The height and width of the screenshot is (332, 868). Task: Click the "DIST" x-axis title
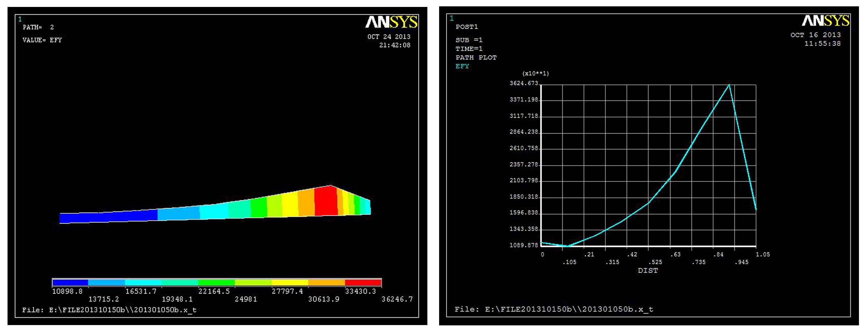click(x=648, y=270)
